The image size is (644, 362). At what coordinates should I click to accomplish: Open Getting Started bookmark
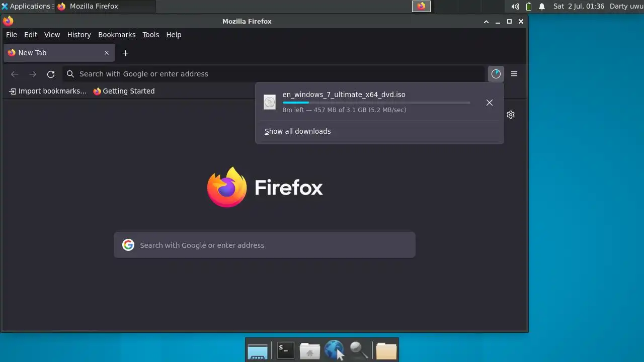tap(124, 91)
